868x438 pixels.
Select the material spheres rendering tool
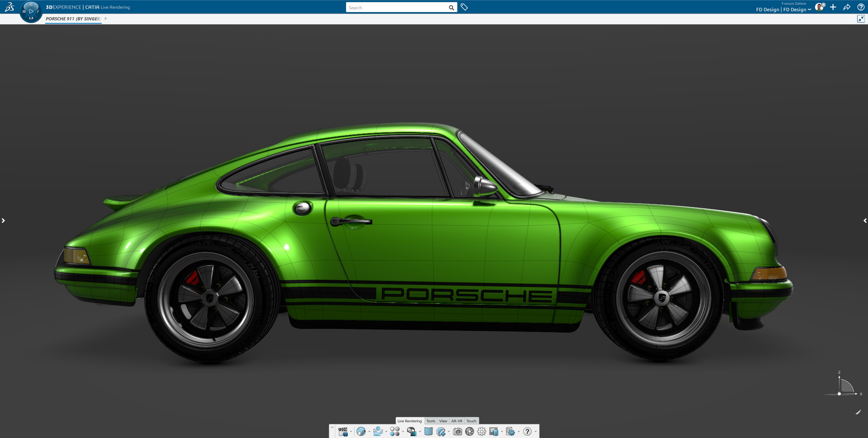tap(395, 432)
